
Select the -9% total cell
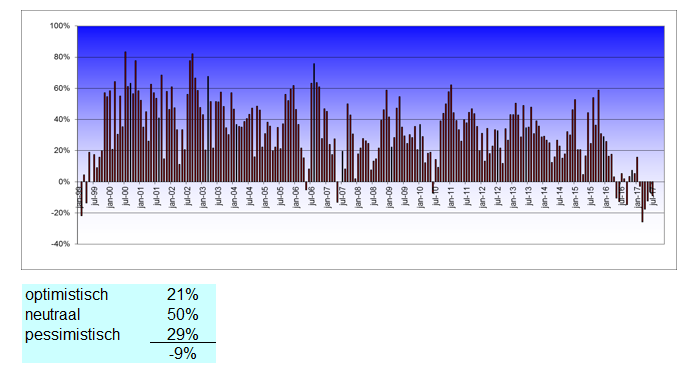[x=183, y=354]
